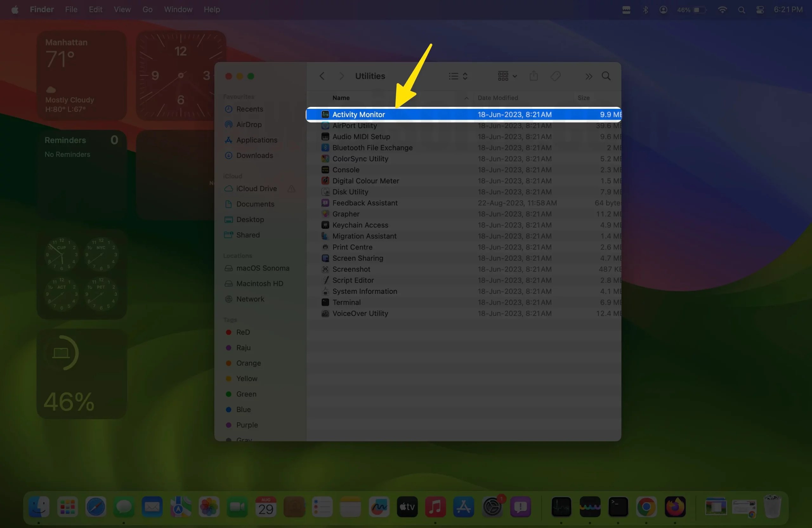Open Terminal from the Dock

coord(619,507)
